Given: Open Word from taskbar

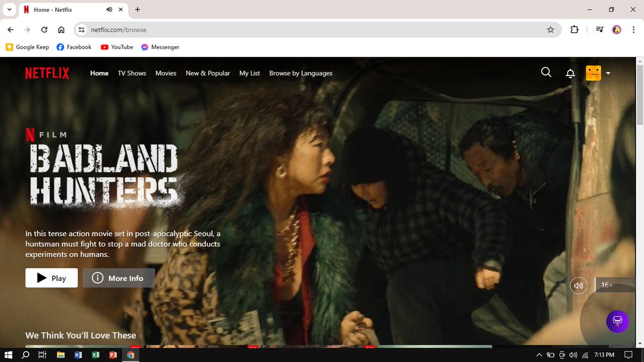Looking at the screenshot, I should tap(78, 355).
